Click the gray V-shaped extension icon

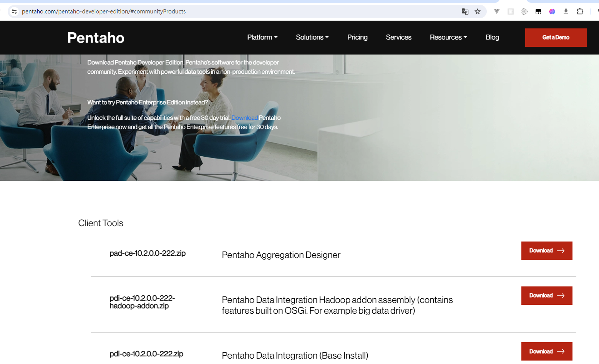point(497,12)
